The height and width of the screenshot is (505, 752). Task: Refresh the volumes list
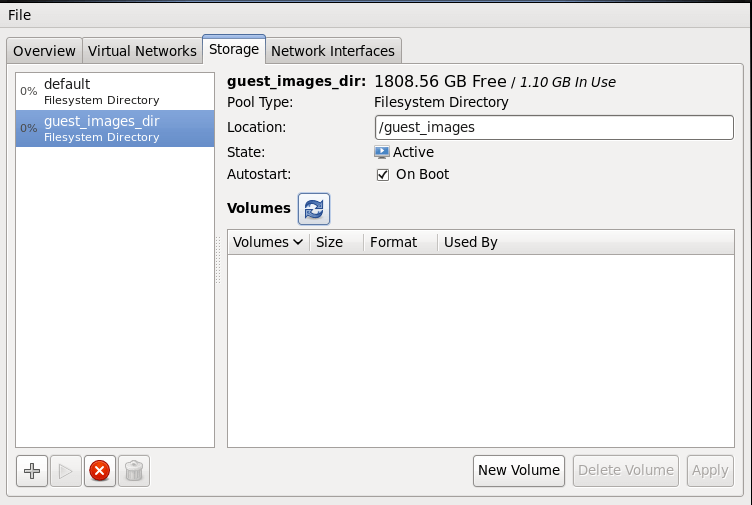click(x=314, y=209)
